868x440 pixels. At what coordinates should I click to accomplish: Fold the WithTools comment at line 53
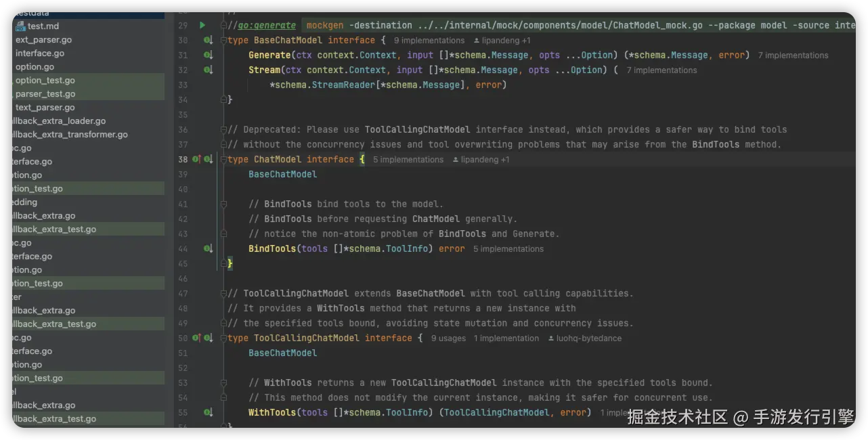coord(224,383)
